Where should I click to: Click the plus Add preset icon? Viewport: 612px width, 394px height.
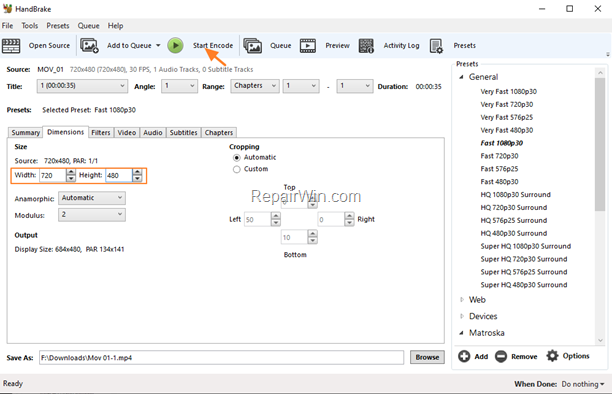pyautogui.click(x=464, y=356)
